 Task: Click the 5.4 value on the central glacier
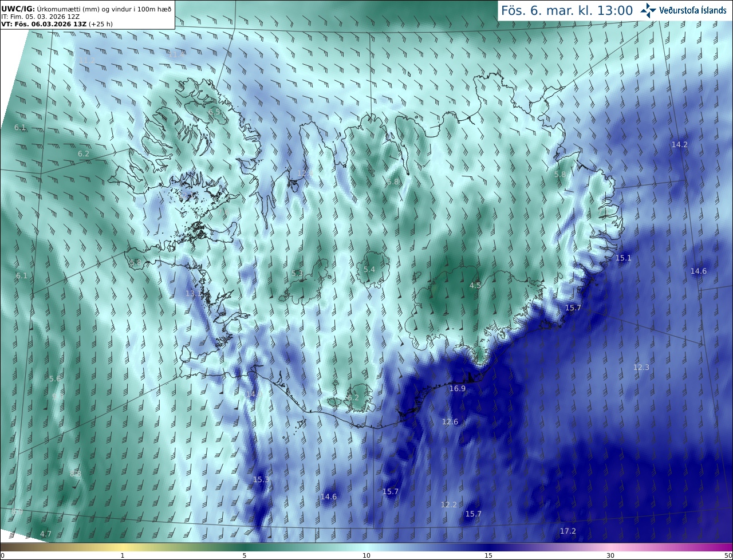[x=369, y=269]
